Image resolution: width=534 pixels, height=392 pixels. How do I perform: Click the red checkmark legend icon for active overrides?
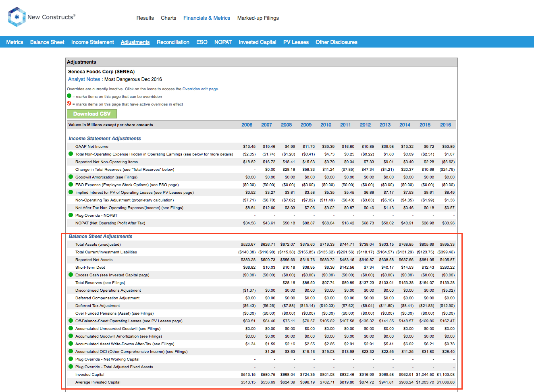pos(69,104)
